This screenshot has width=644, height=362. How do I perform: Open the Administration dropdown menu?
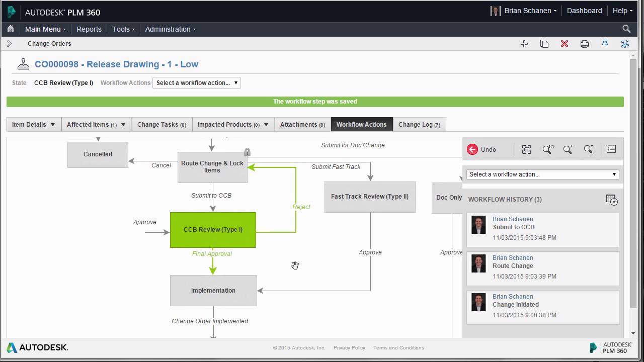tap(171, 29)
